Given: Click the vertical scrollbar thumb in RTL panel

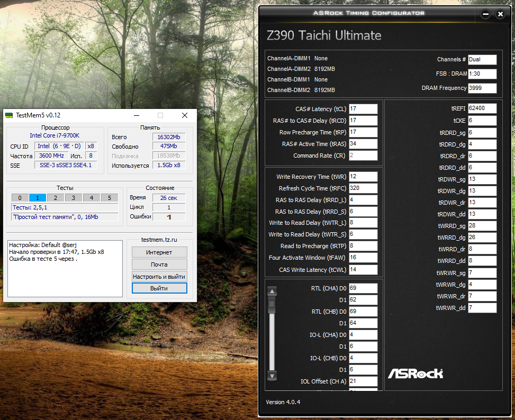Looking at the screenshot, I should [272, 305].
